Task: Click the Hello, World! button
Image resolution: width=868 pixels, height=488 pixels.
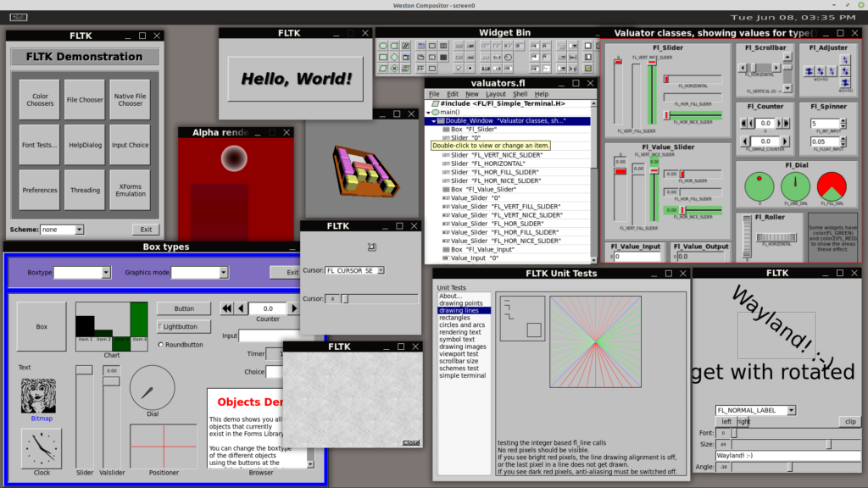Action: click(x=296, y=79)
